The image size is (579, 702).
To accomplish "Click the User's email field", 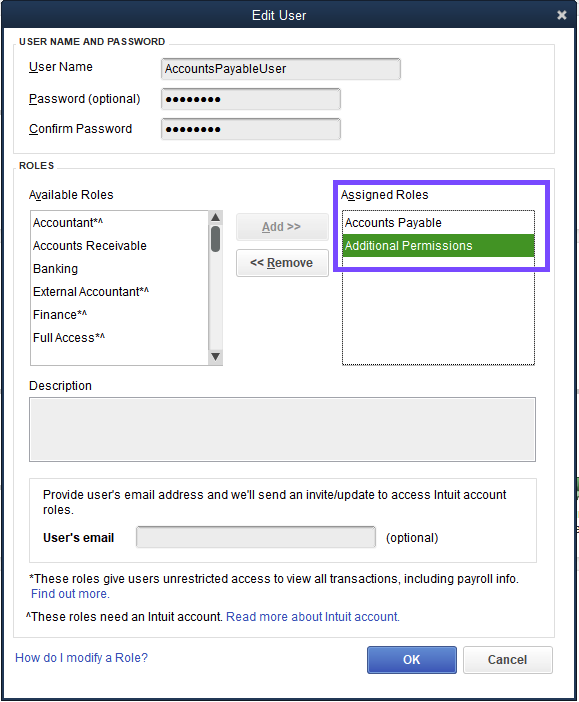I will point(256,537).
